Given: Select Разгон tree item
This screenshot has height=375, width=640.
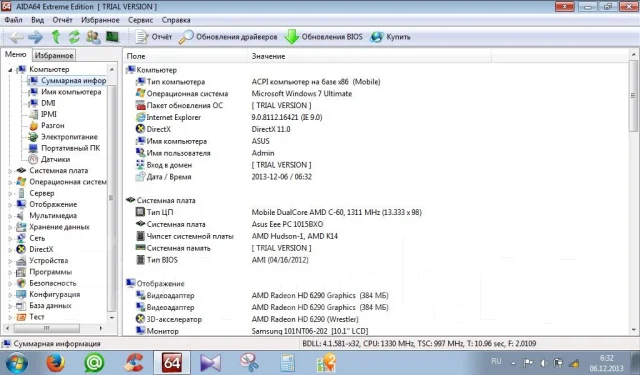Looking at the screenshot, I should point(52,125).
